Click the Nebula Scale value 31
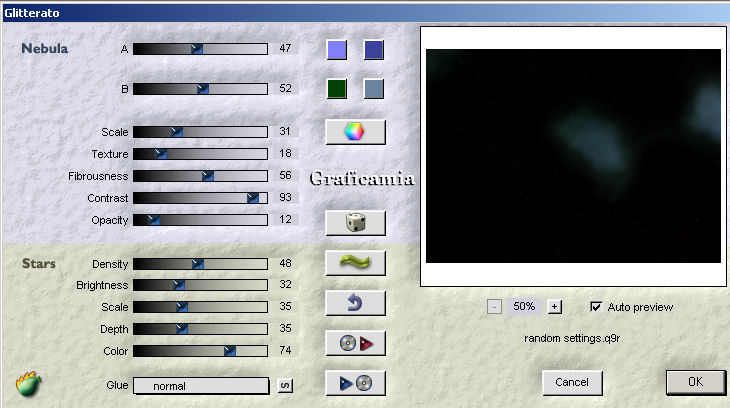 (x=285, y=131)
